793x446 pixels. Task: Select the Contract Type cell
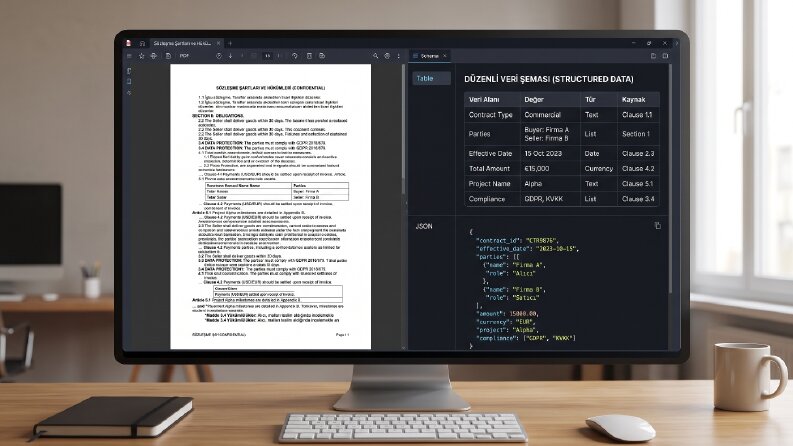coord(492,115)
